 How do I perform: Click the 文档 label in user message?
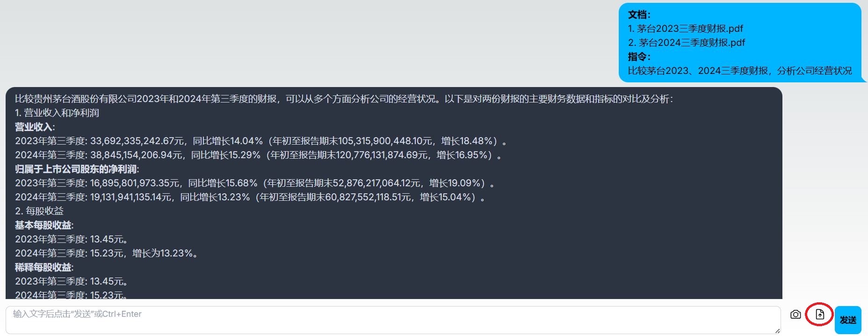coord(639,15)
